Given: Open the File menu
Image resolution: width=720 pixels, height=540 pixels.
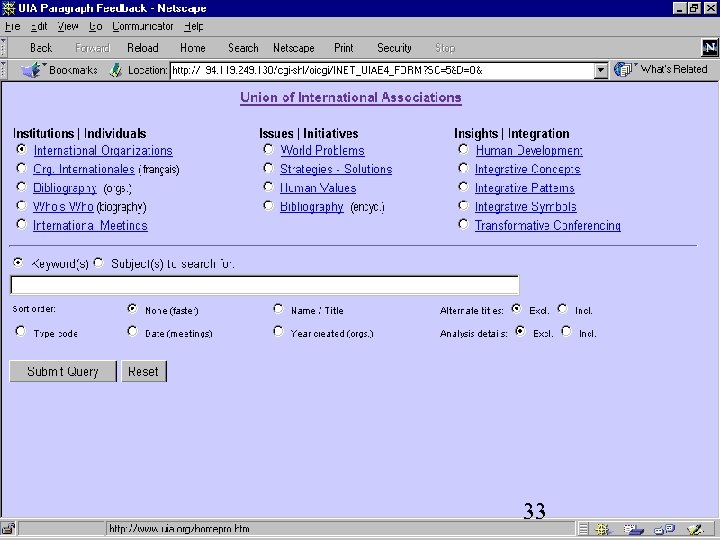Looking at the screenshot, I should [12, 27].
